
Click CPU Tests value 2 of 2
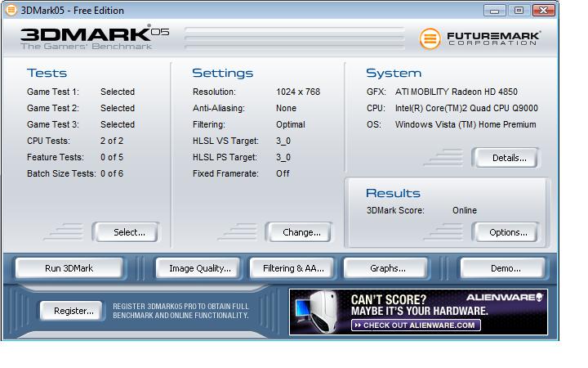112,141
